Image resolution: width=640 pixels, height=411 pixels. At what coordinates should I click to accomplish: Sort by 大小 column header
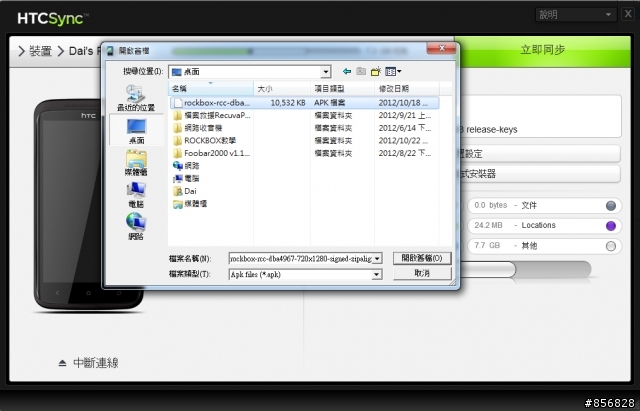click(x=282, y=89)
